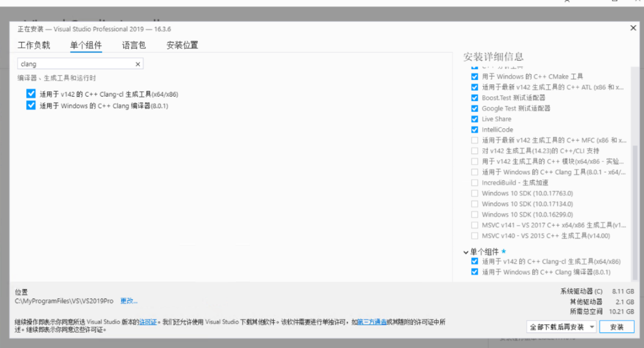Disable the IntelliCode checkbox
This screenshot has width=644, height=348.
(475, 130)
